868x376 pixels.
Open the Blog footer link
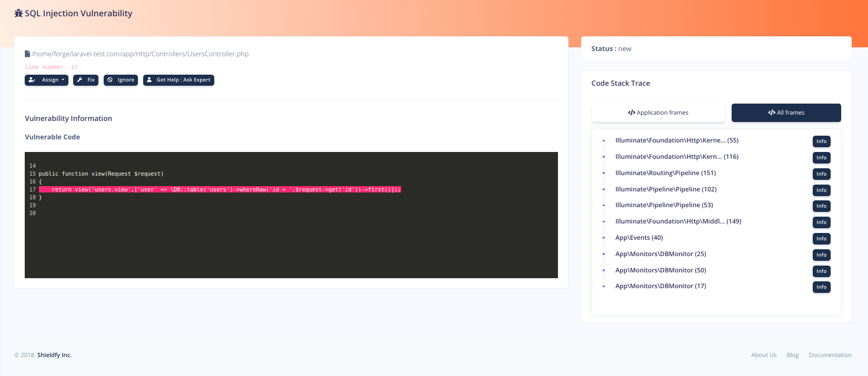click(x=793, y=355)
